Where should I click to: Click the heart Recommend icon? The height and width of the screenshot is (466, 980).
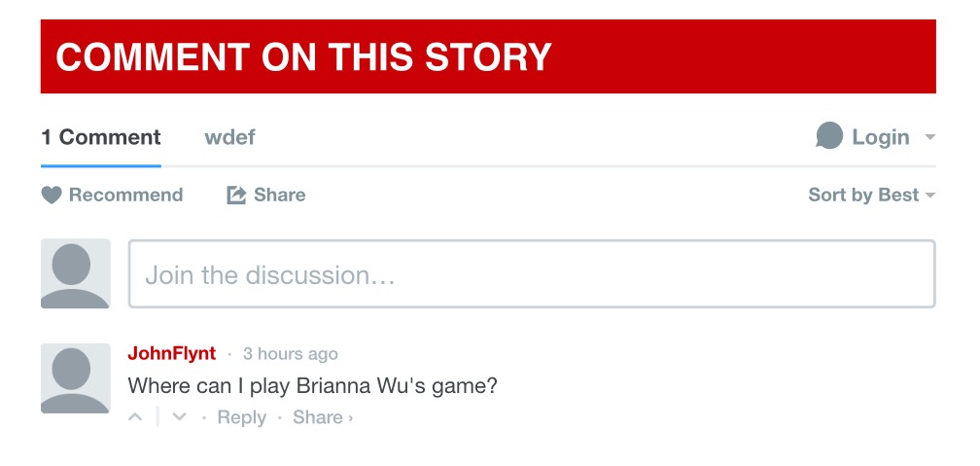pyautogui.click(x=52, y=196)
